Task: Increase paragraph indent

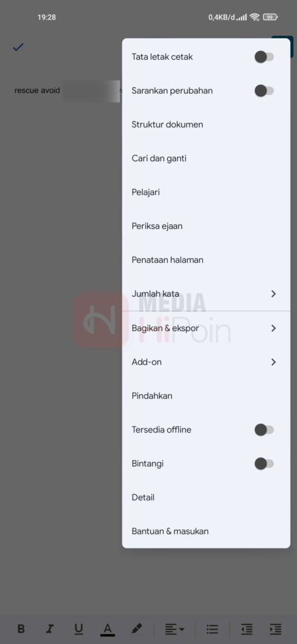Action: click(276, 629)
